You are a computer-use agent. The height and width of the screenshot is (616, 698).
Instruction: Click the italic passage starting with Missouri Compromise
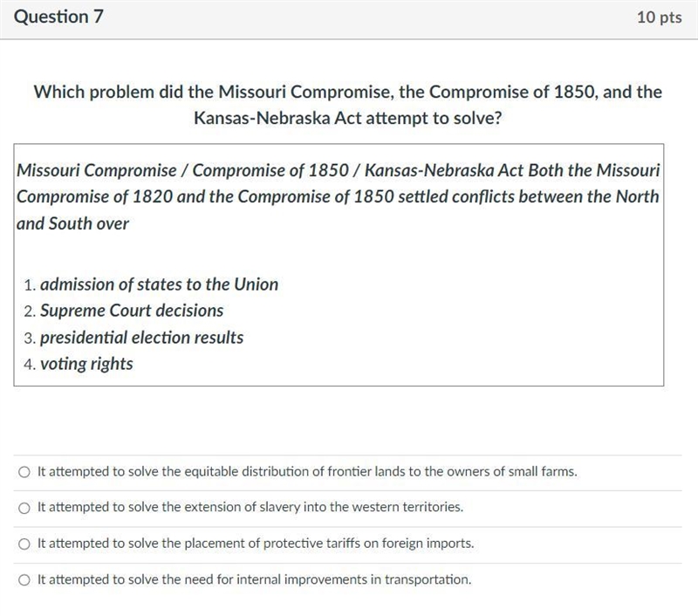point(339,196)
